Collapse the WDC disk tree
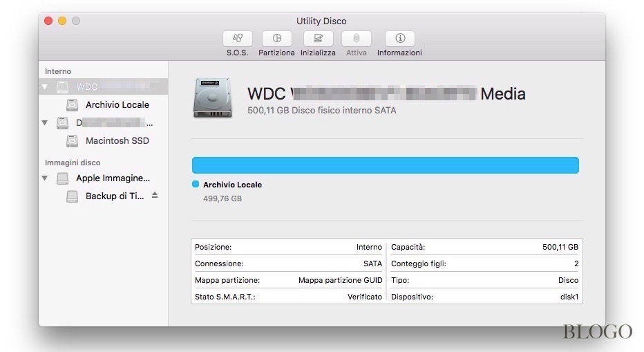This screenshot has height=352, width=644. click(x=45, y=86)
